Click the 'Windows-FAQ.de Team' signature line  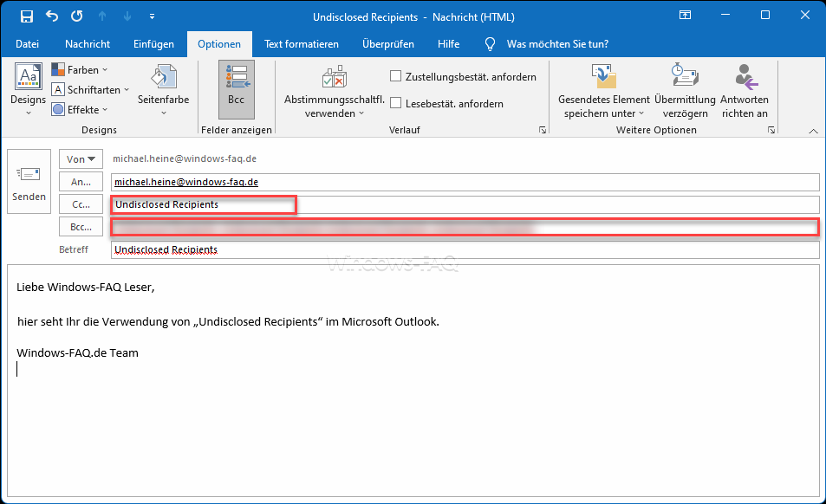[x=77, y=353]
